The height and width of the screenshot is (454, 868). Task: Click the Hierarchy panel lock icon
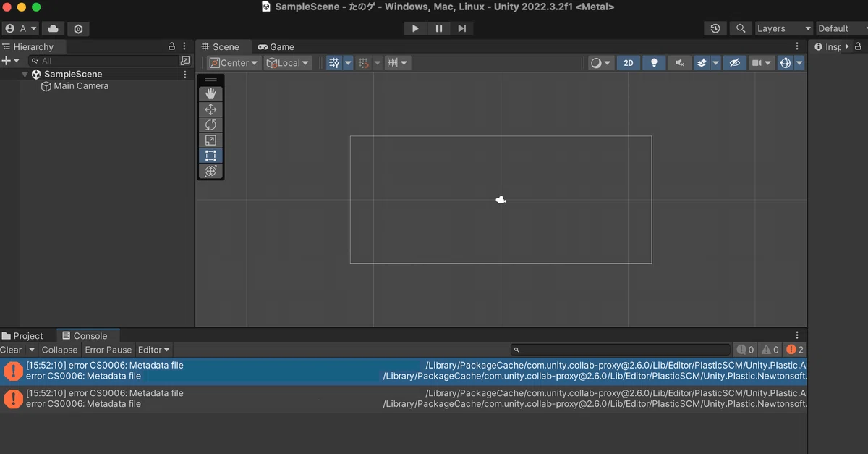pos(171,46)
